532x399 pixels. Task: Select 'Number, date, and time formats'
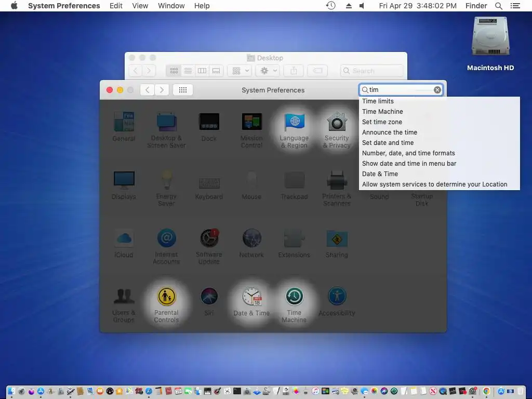click(x=439, y=153)
